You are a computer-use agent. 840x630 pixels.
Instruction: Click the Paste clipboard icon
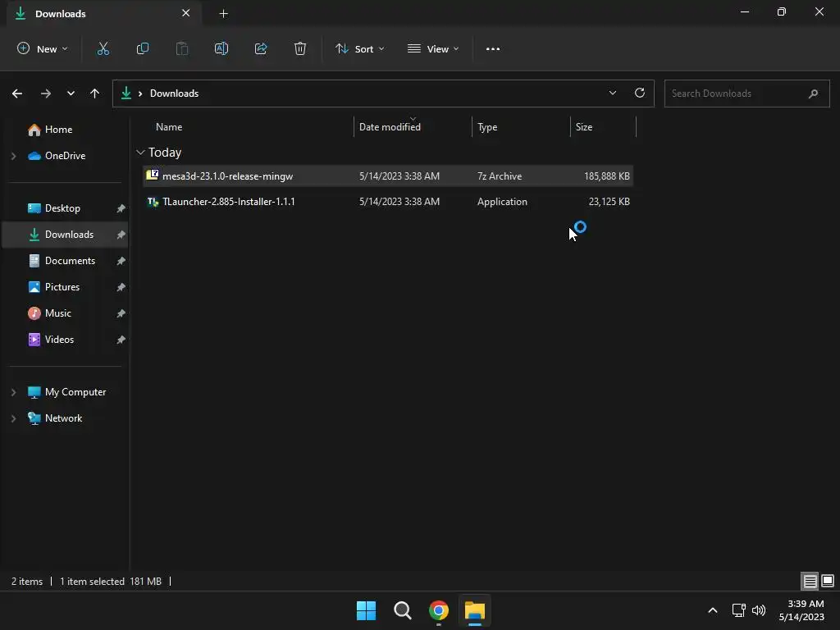pos(182,48)
